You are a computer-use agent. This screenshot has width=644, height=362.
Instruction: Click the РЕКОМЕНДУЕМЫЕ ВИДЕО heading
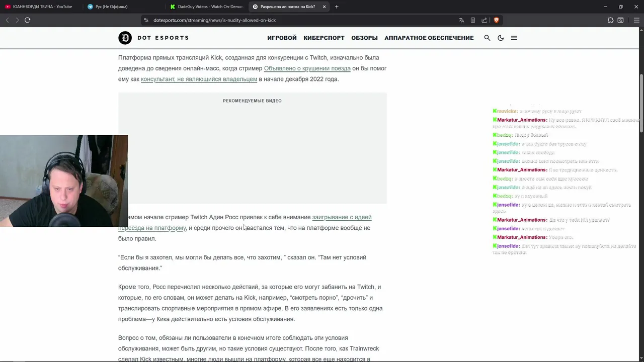[252, 101]
